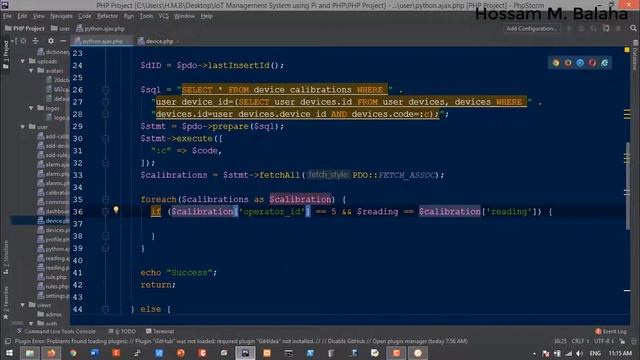640x360 pixels.
Task: Open the Window menu
Action: pyautogui.click(x=184, y=16)
